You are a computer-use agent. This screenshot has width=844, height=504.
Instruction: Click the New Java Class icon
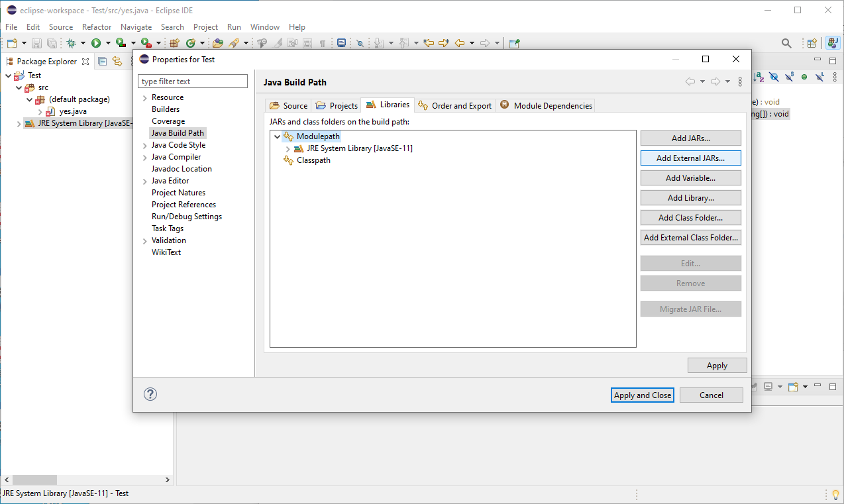(x=191, y=43)
